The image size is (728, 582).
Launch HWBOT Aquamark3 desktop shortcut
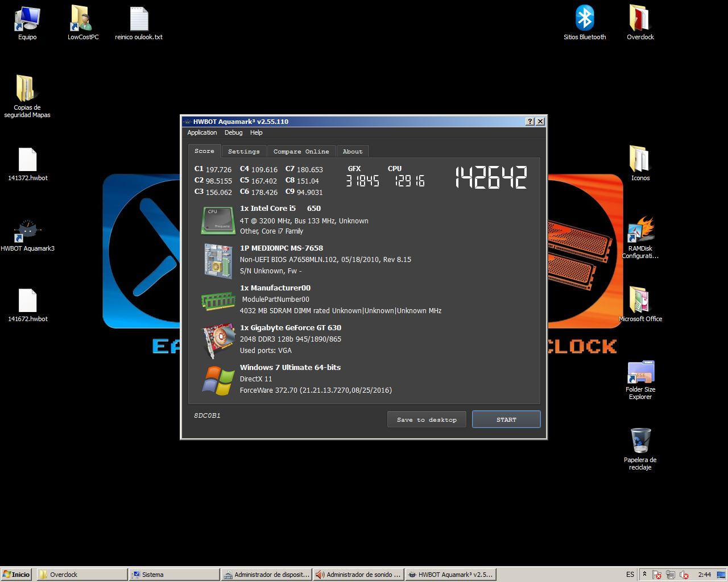pos(27,234)
